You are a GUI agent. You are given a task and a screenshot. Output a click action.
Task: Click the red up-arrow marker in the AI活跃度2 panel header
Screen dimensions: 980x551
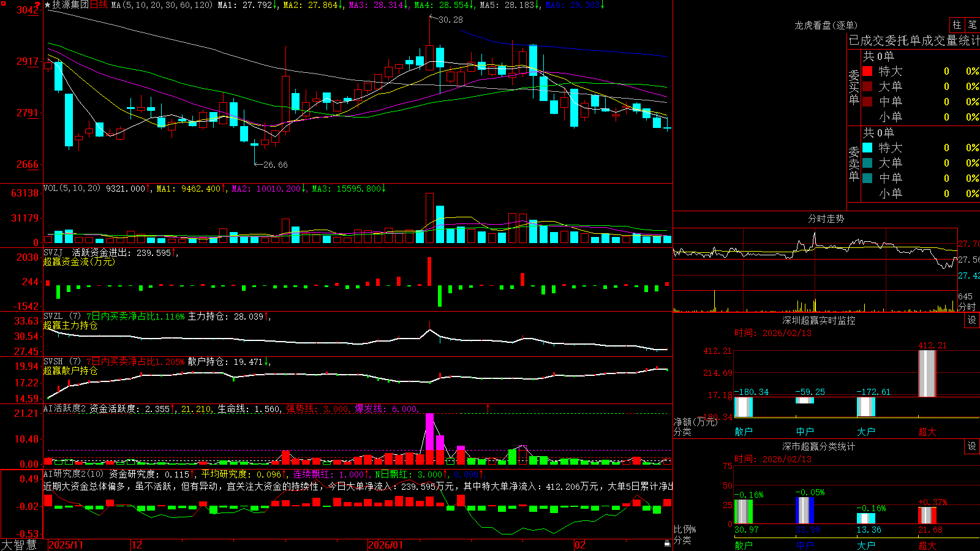click(488, 408)
